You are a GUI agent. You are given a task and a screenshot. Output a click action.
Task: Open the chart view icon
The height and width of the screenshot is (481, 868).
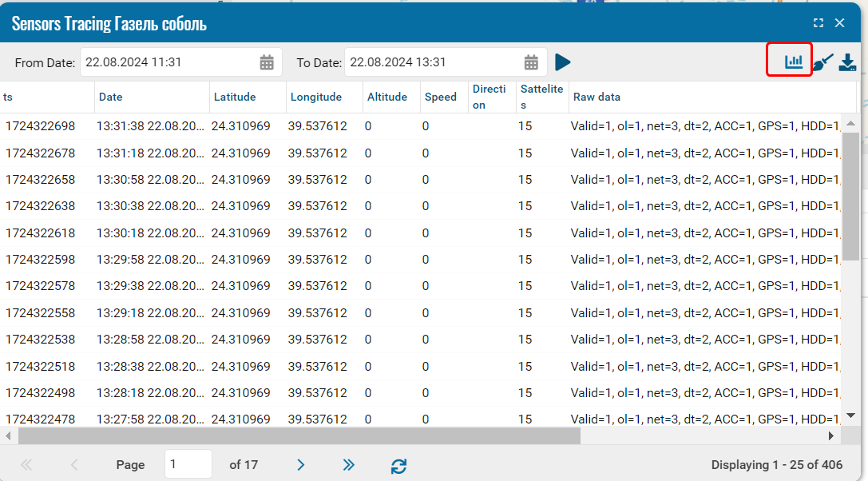pyautogui.click(x=793, y=62)
